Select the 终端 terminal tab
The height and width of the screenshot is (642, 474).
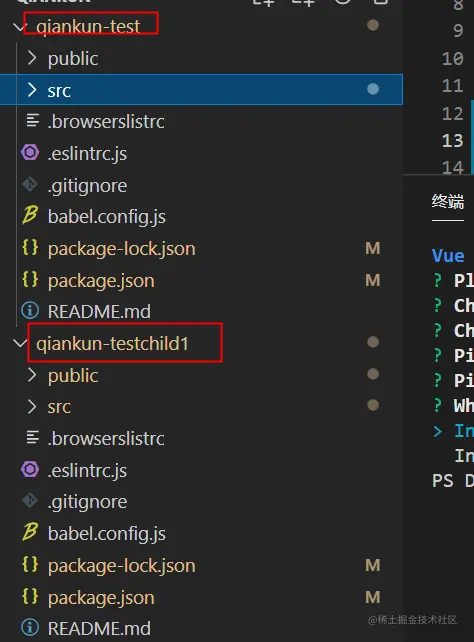(448, 202)
